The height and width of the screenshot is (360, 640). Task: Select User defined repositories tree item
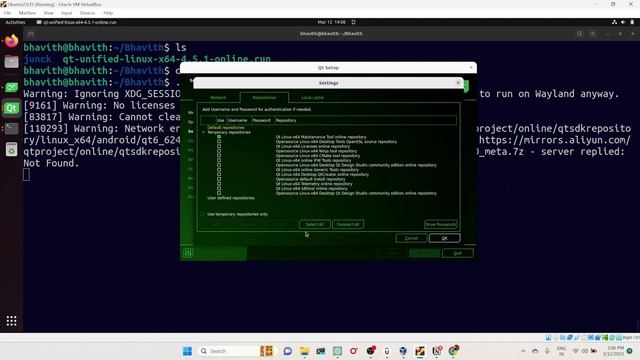pos(231,198)
